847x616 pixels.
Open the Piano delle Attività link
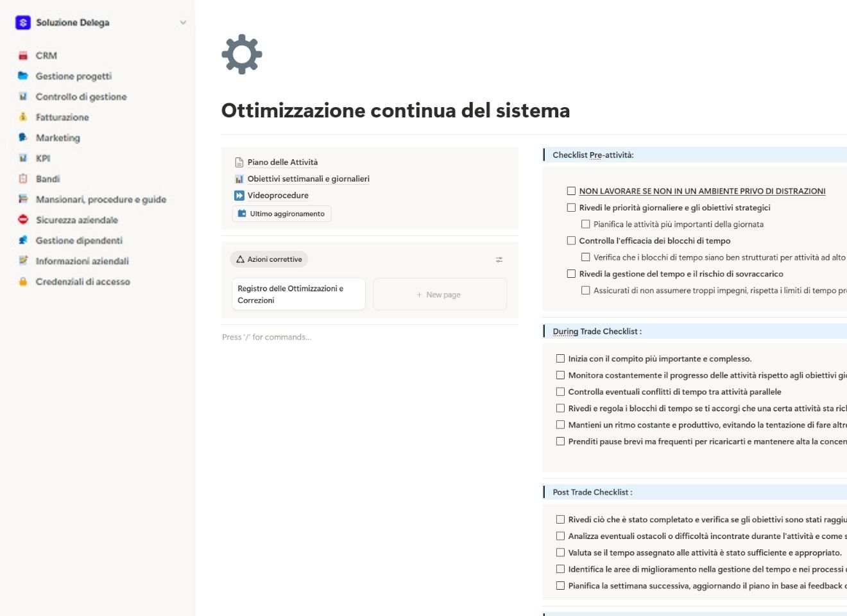coord(282,162)
